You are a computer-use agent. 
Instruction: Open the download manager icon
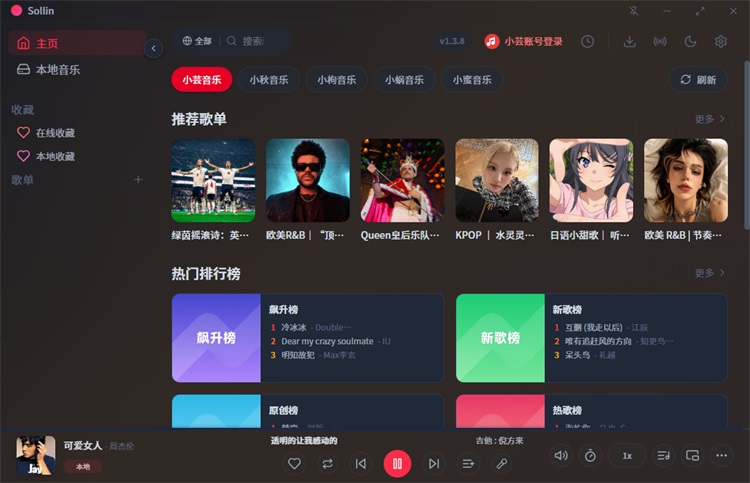point(629,42)
